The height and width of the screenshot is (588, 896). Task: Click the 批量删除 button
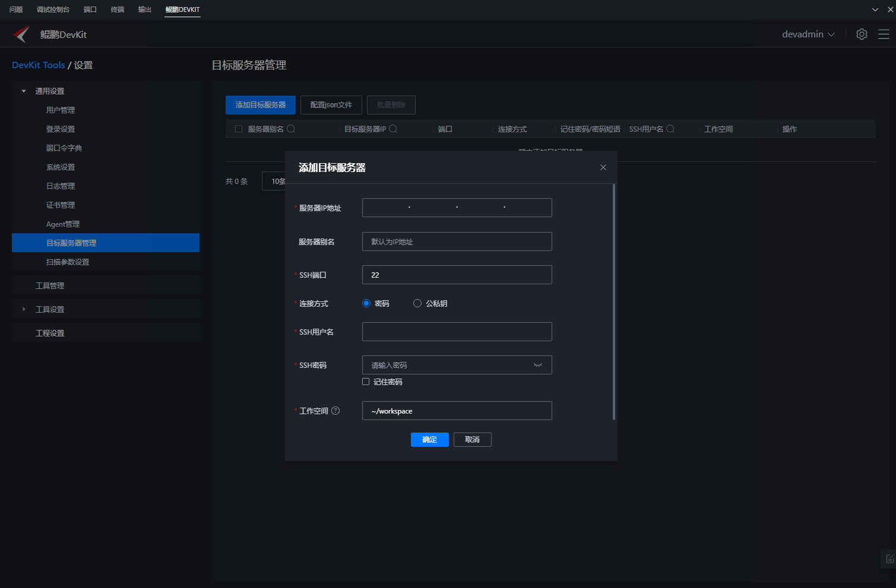tap(391, 105)
